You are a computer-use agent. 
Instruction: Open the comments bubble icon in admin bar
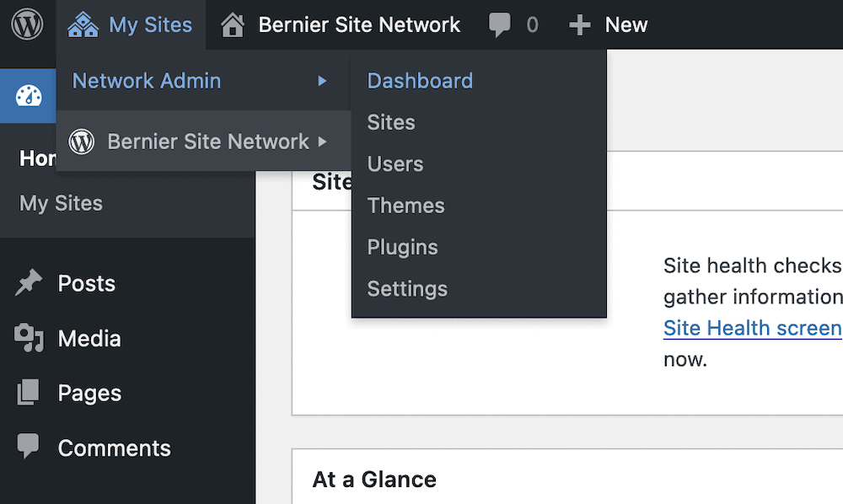pos(499,24)
